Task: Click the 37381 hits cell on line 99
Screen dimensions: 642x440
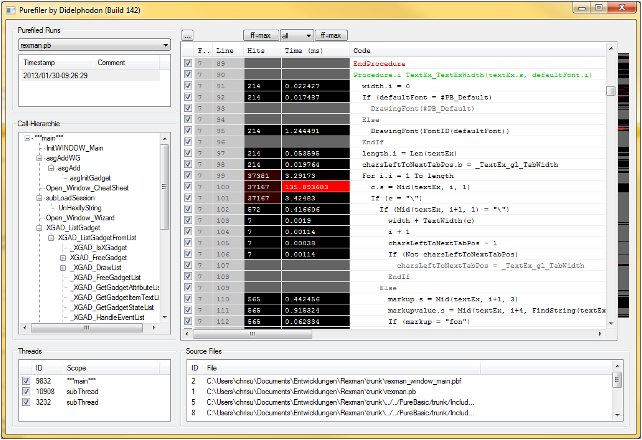Action: coord(262,176)
